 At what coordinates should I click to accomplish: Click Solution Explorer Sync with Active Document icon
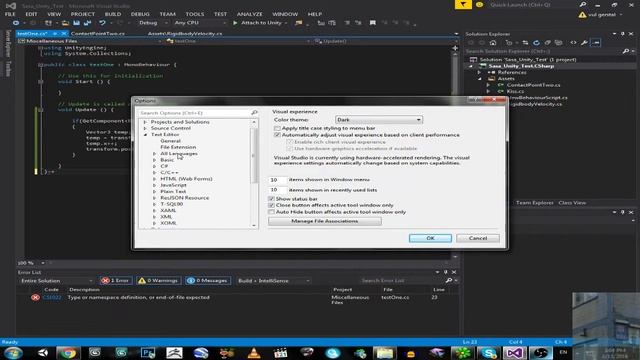coord(525,42)
